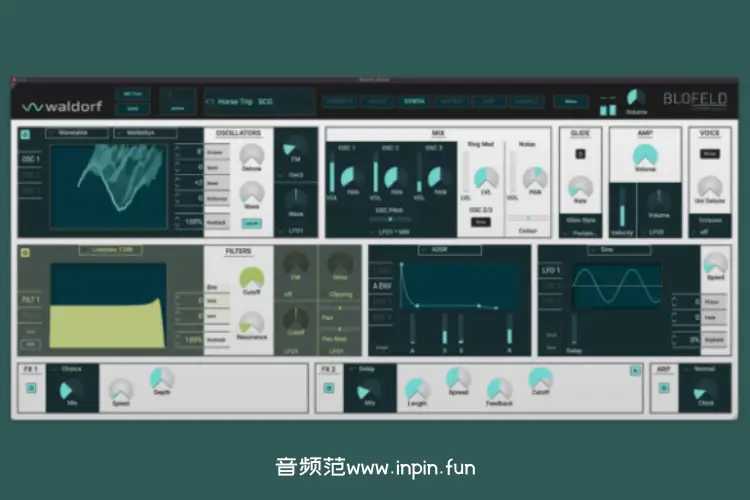
Task: Toggle the oscillator section power icon
Action: pyautogui.click(x=25, y=134)
